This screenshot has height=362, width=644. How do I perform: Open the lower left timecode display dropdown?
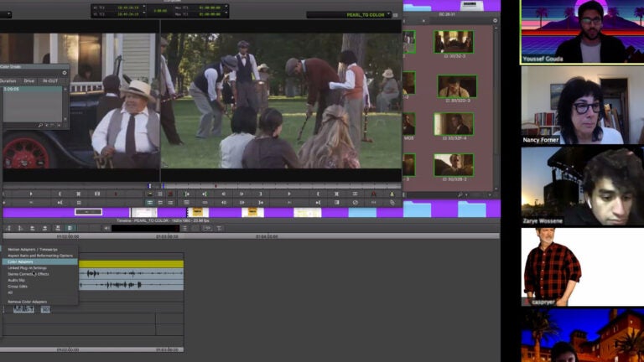point(143,14)
